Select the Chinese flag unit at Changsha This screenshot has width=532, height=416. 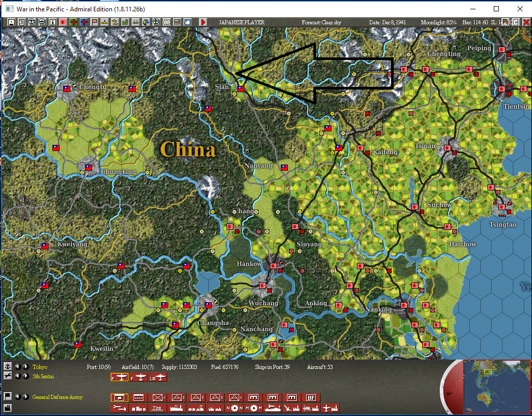tap(208, 305)
